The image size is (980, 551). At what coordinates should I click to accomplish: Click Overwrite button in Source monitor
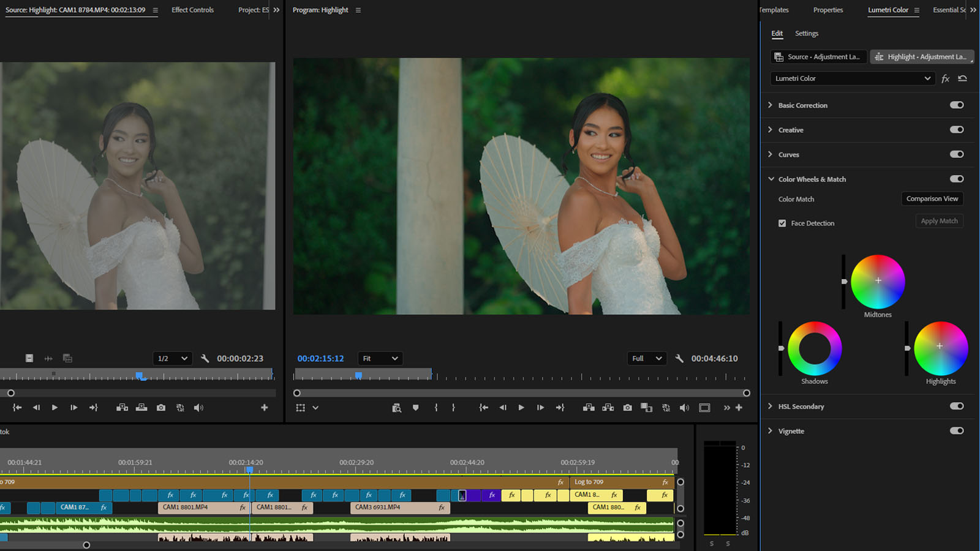coord(141,408)
